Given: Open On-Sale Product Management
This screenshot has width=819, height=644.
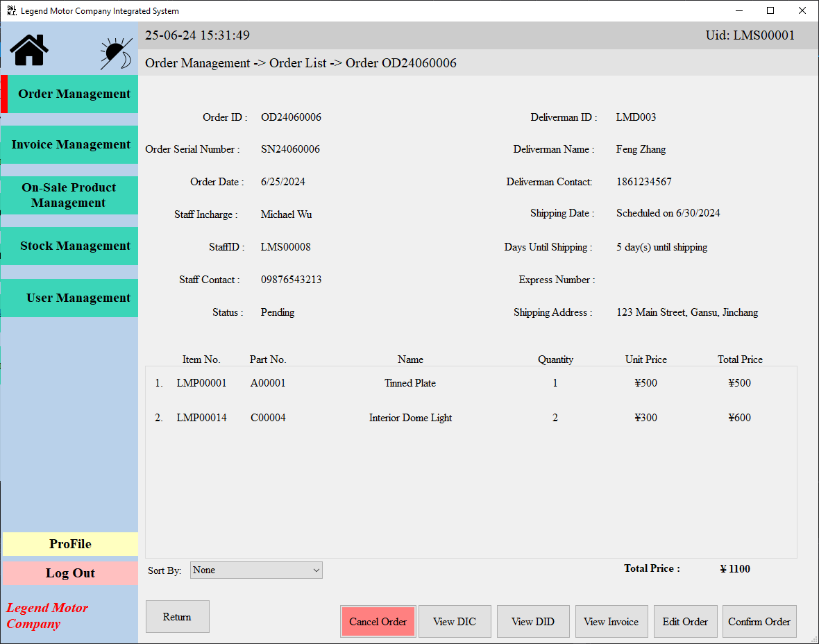Looking at the screenshot, I should pos(70,195).
